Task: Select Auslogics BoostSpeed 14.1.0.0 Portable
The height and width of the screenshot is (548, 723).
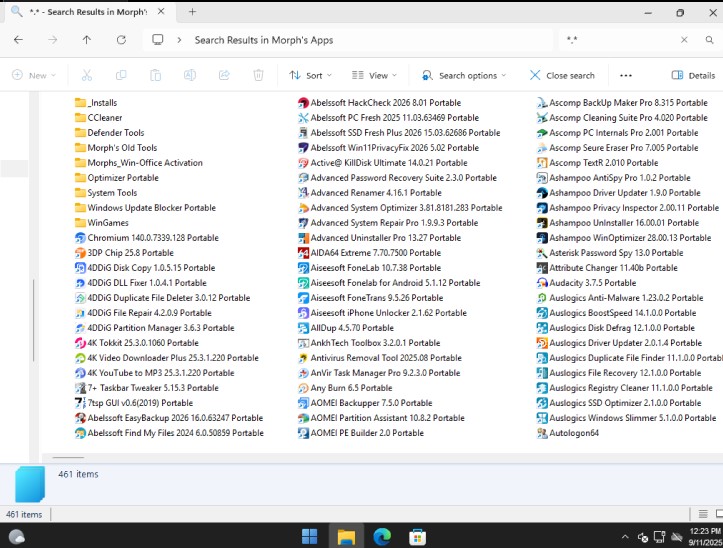Action: click(616, 313)
